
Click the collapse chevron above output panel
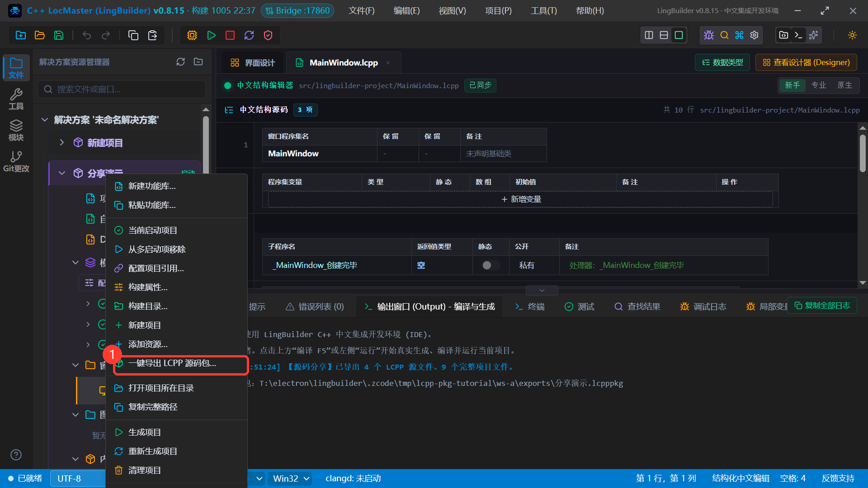click(542, 291)
